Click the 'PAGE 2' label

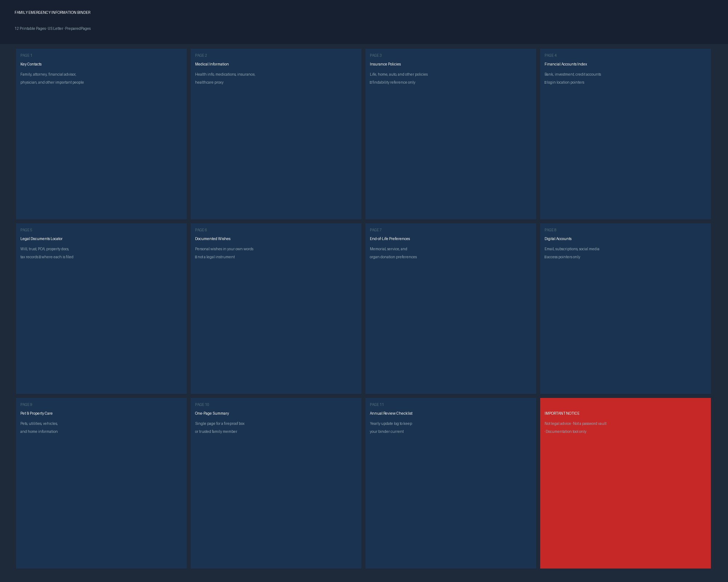pyautogui.click(x=201, y=55)
